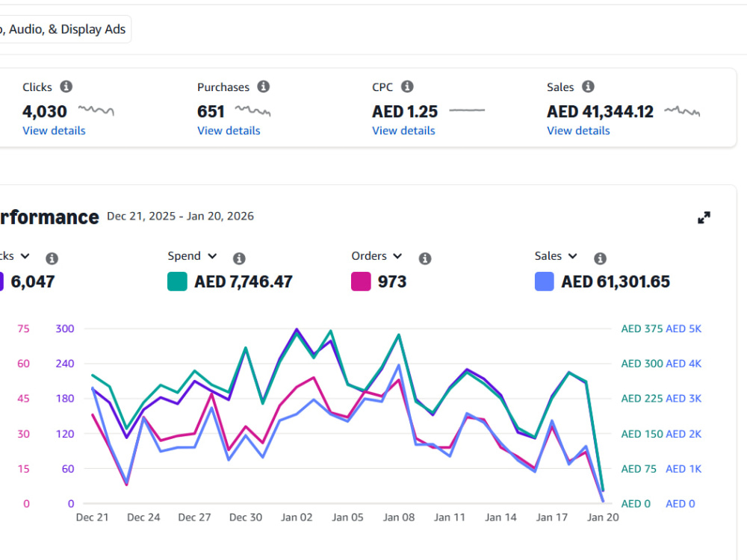Click the date range Dec 21, 2025 - Jan 20, 2026

click(x=180, y=217)
